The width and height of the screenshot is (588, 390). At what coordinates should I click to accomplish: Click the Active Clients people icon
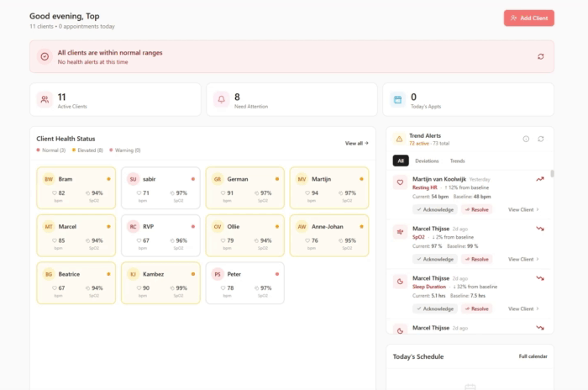pos(44,99)
